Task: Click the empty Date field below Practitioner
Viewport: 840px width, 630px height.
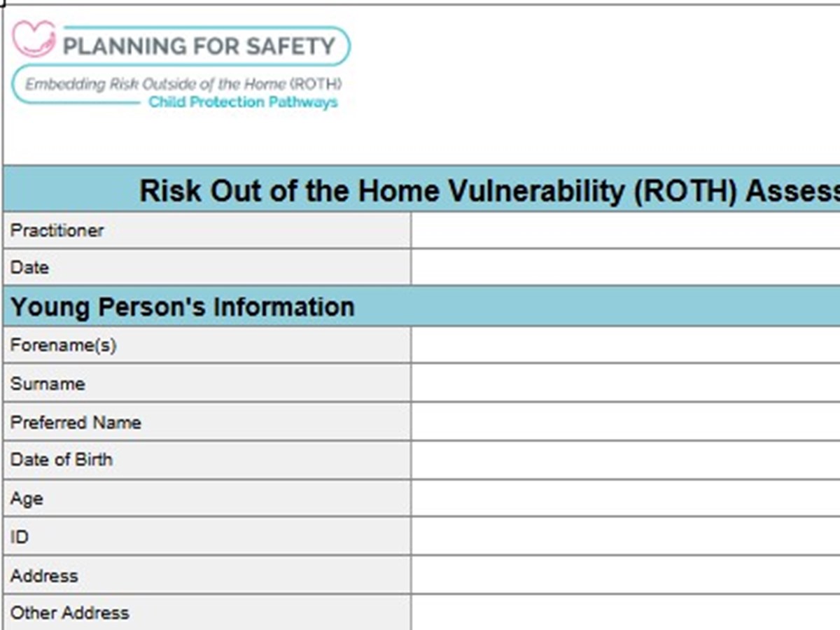Action: [x=625, y=267]
